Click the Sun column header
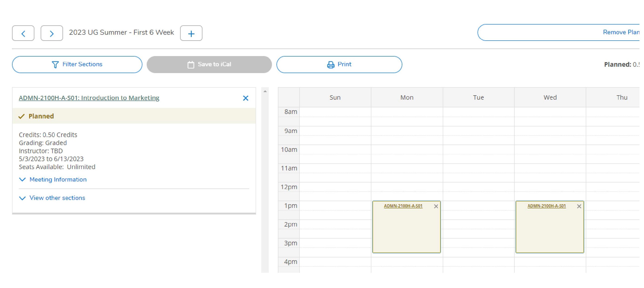Viewport: 644px width, 288px height. click(x=335, y=97)
